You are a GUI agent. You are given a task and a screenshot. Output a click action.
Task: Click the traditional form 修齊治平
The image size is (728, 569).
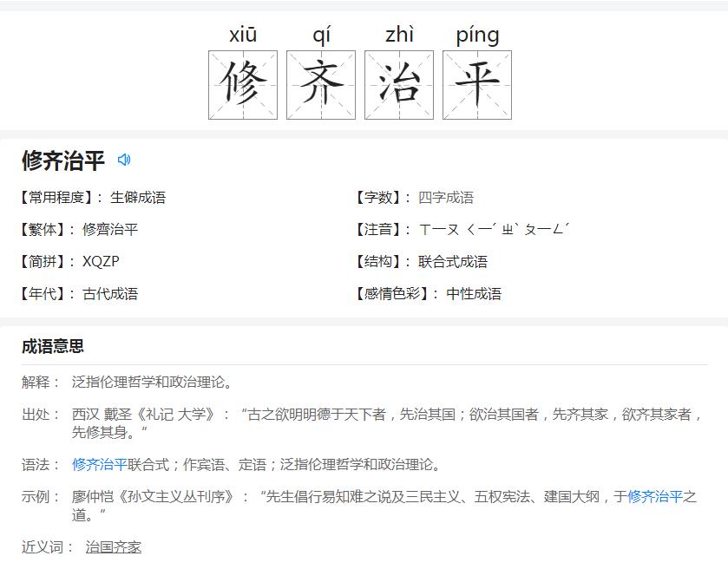pos(110,230)
